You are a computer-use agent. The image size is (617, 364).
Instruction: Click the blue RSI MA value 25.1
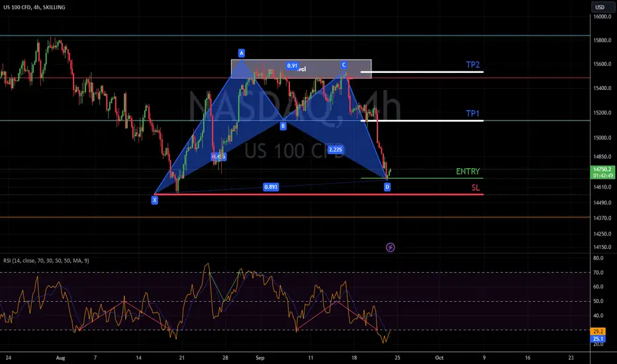tap(598, 339)
